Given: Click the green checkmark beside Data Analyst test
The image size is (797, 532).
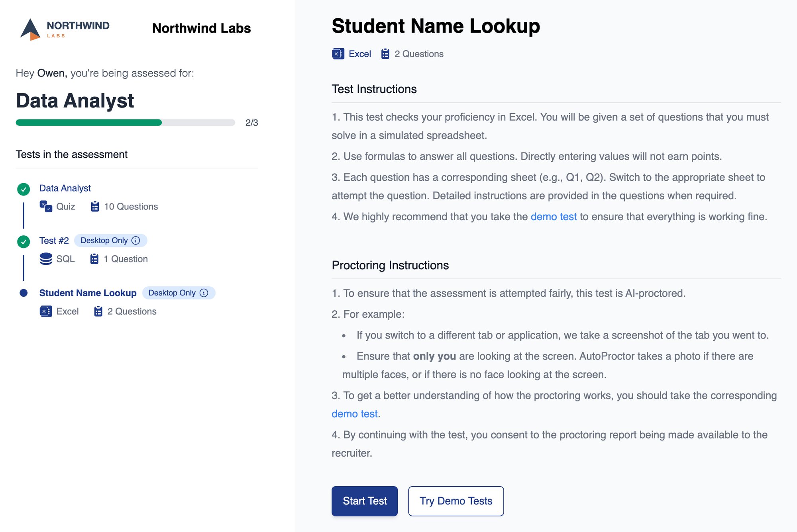Looking at the screenshot, I should [x=24, y=189].
